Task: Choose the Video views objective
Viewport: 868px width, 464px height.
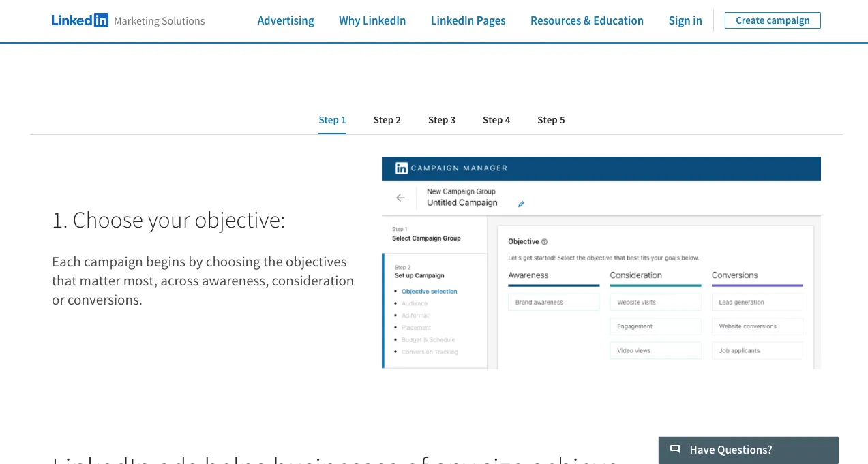Action: (x=655, y=350)
